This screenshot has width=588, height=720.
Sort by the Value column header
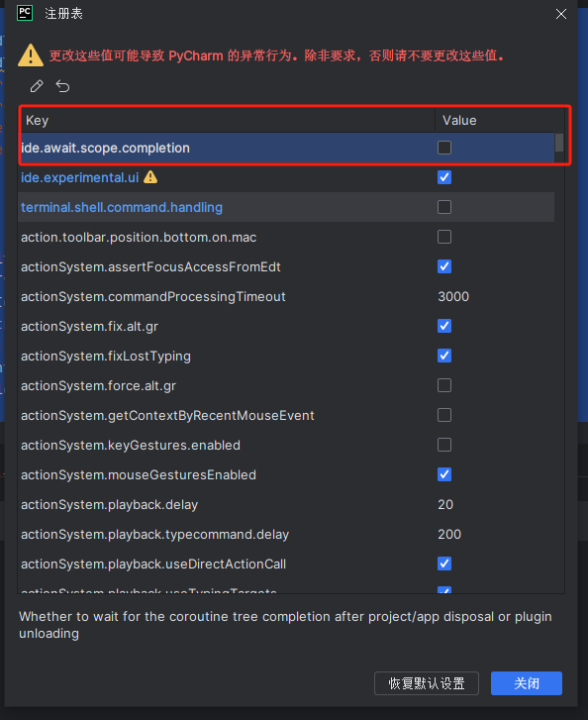pos(499,120)
